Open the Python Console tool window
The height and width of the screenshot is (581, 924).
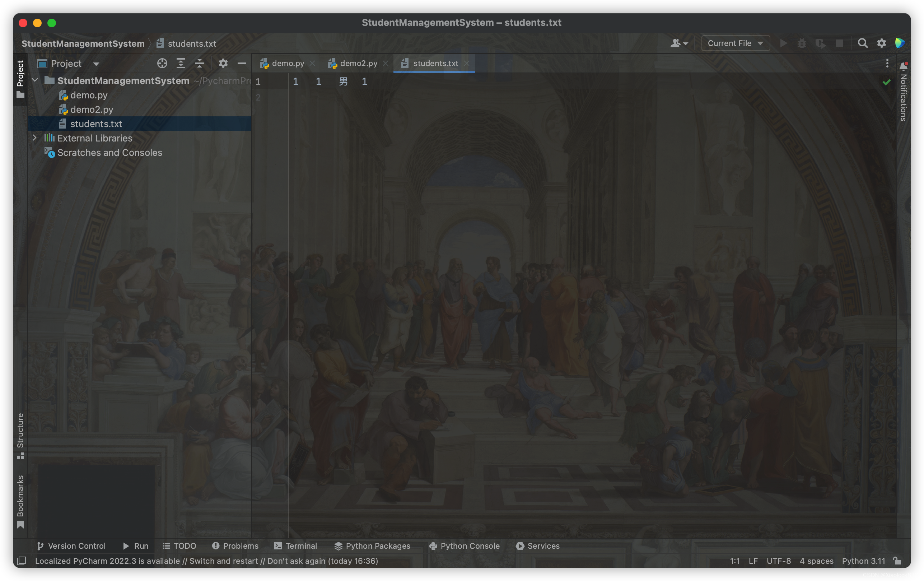click(464, 546)
